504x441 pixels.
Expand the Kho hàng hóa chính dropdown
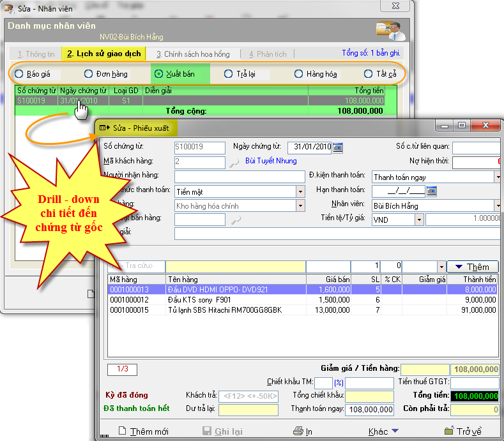(300, 206)
